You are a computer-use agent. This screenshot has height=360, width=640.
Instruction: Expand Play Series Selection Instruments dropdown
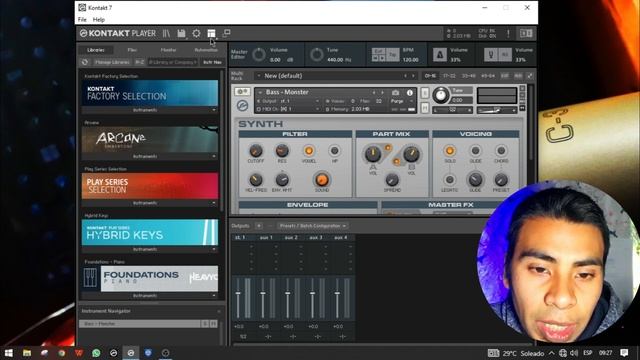click(149, 203)
